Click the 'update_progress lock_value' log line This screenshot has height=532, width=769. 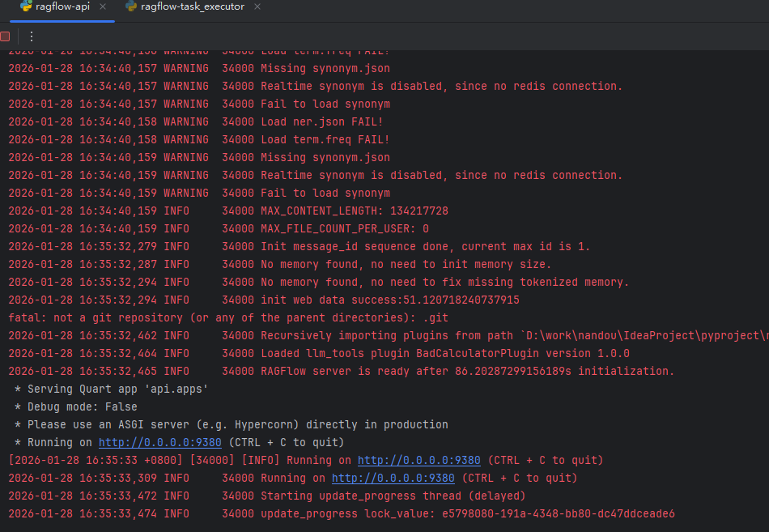pyautogui.click(x=342, y=513)
